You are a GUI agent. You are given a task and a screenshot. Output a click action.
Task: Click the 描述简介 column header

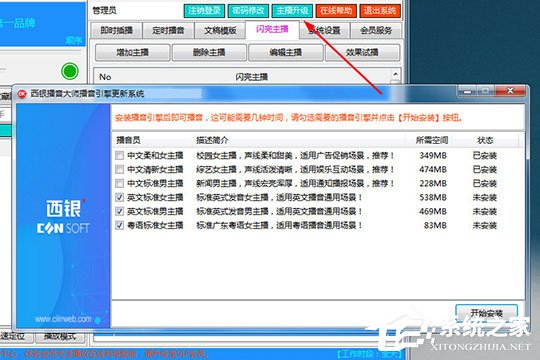[298, 140]
